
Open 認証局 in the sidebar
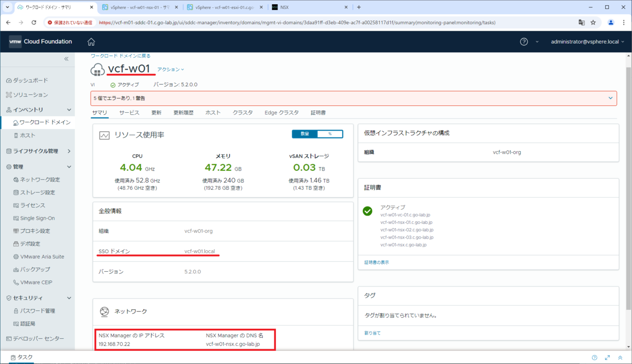(x=27, y=323)
